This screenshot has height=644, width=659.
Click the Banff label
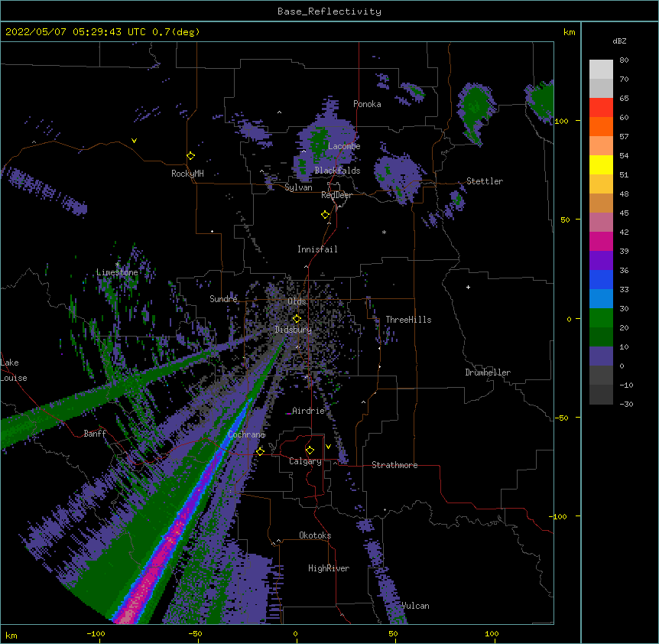click(x=95, y=434)
